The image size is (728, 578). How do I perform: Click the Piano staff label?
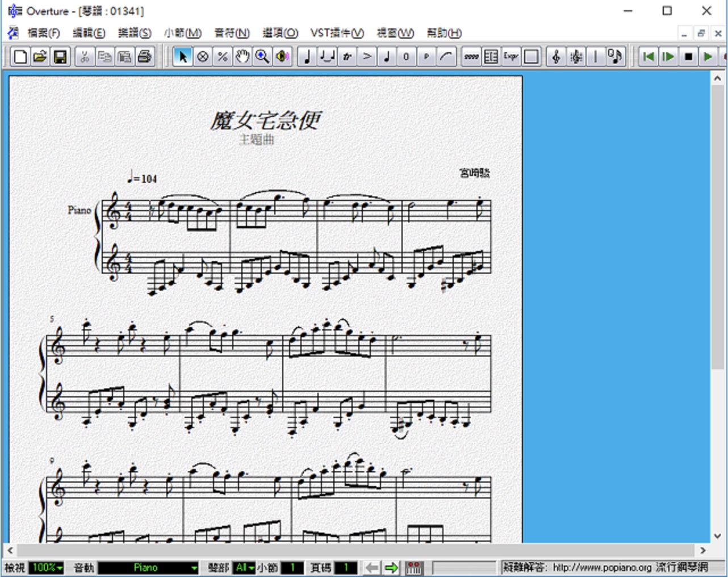pos(80,210)
